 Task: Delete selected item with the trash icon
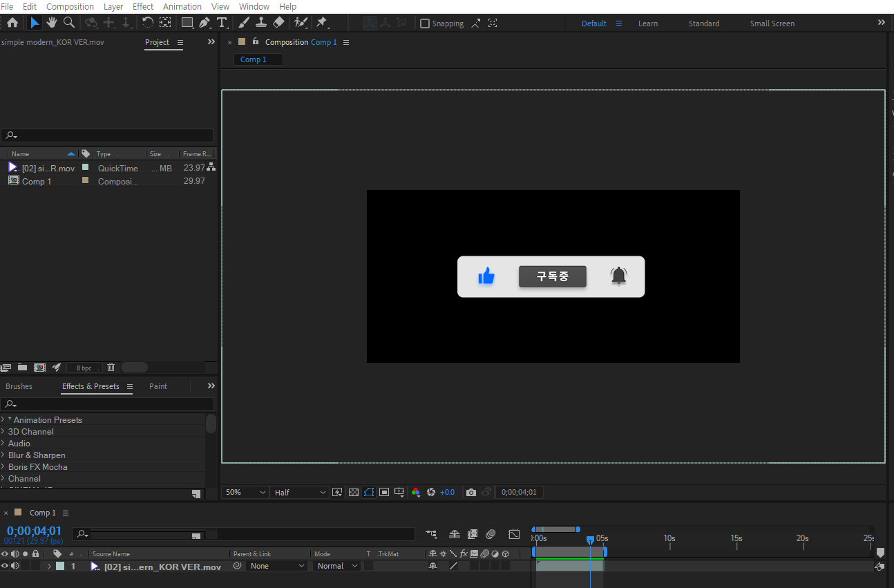point(111,368)
